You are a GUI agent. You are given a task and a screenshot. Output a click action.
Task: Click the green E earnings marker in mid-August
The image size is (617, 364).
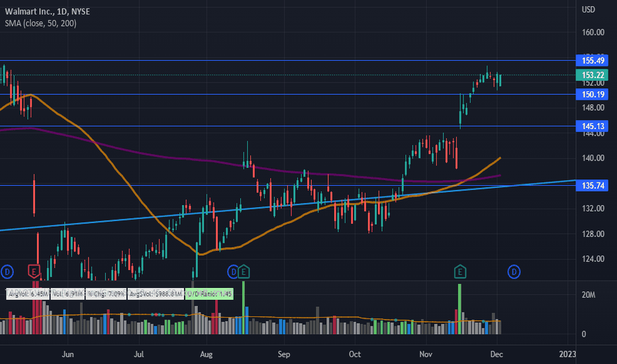coord(244,271)
